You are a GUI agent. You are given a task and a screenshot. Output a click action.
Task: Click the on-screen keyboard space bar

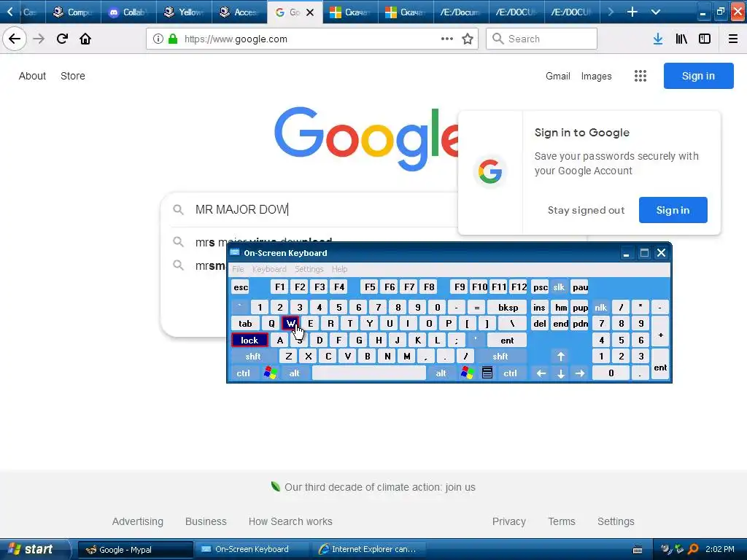coord(368,373)
